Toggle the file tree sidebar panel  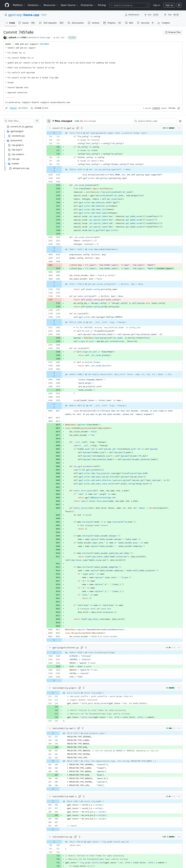click(x=49, y=121)
